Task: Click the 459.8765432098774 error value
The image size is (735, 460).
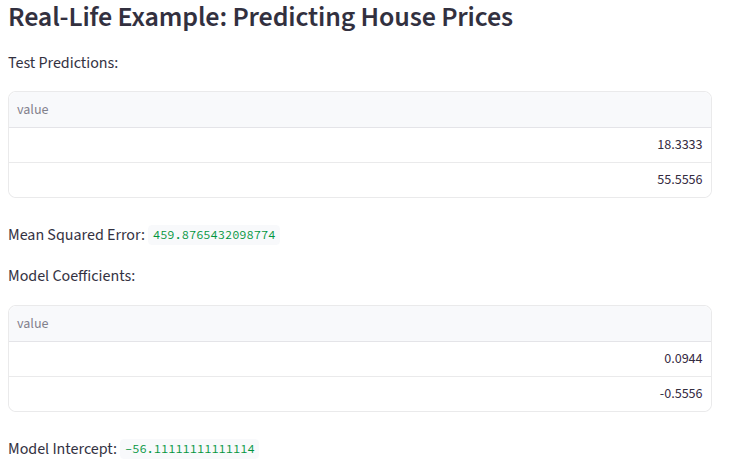Action: tap(214, 236)
